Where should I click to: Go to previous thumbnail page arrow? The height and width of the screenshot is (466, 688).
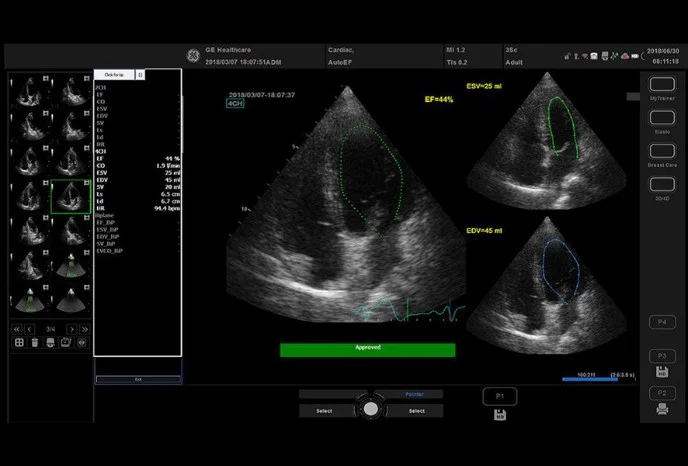pos(31,329)
